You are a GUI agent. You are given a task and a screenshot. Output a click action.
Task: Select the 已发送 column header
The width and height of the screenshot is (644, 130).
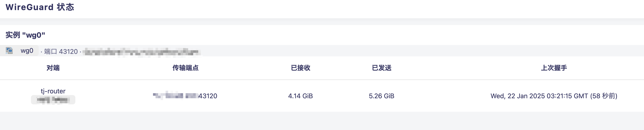click(382, 68)
